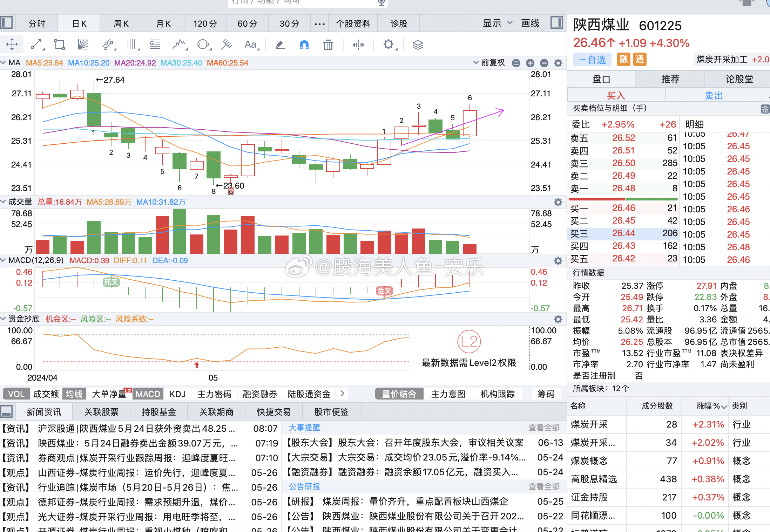Screen dimensions: 770x532
Task: Toggle the bottom news panel icon
Action: (x=6, y=411)
